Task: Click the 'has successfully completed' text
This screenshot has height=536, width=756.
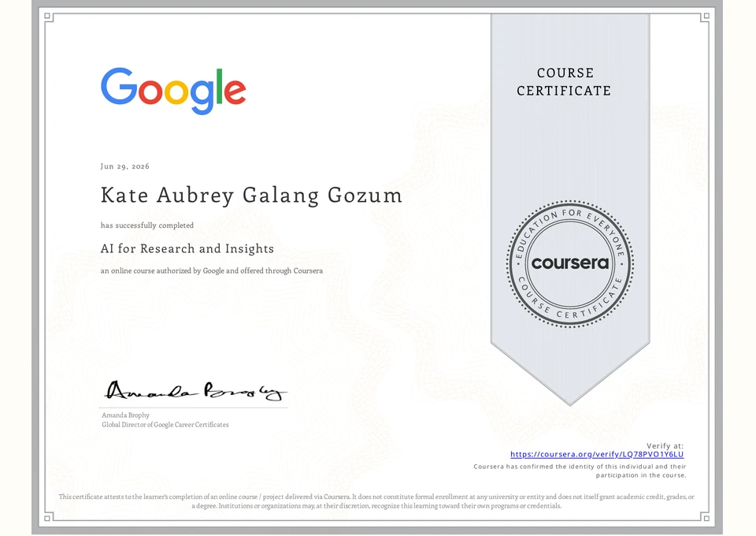Action: (147, 225)
